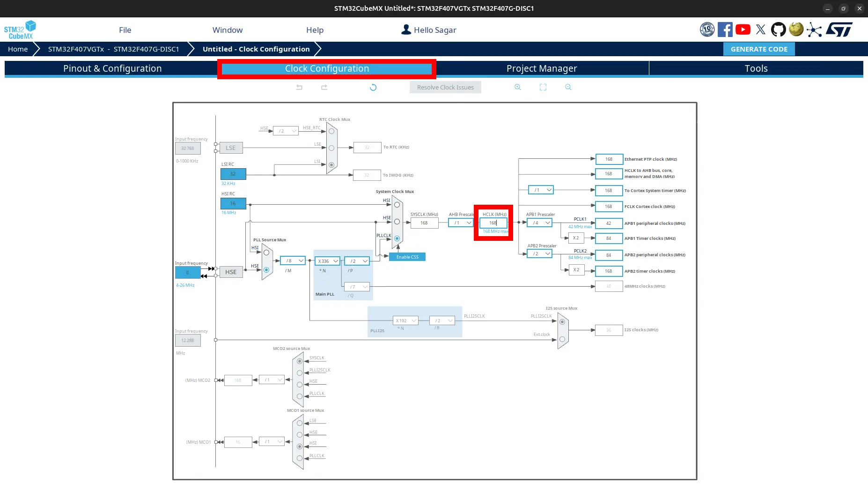Select HSE in PLL Source Mux
Screen dimensions: 868x491
(266, 270)
